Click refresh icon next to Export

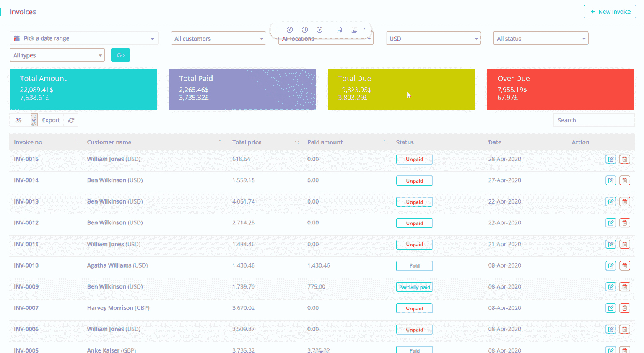(71, 120)
